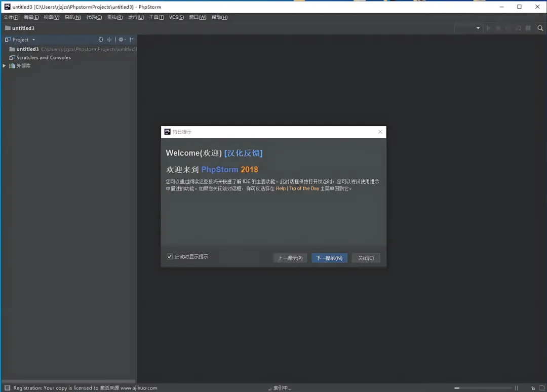Viewport: 547px width, 392px height.
Task: Click the 下一提示(N) button
Action: click(x=329, y=258)
